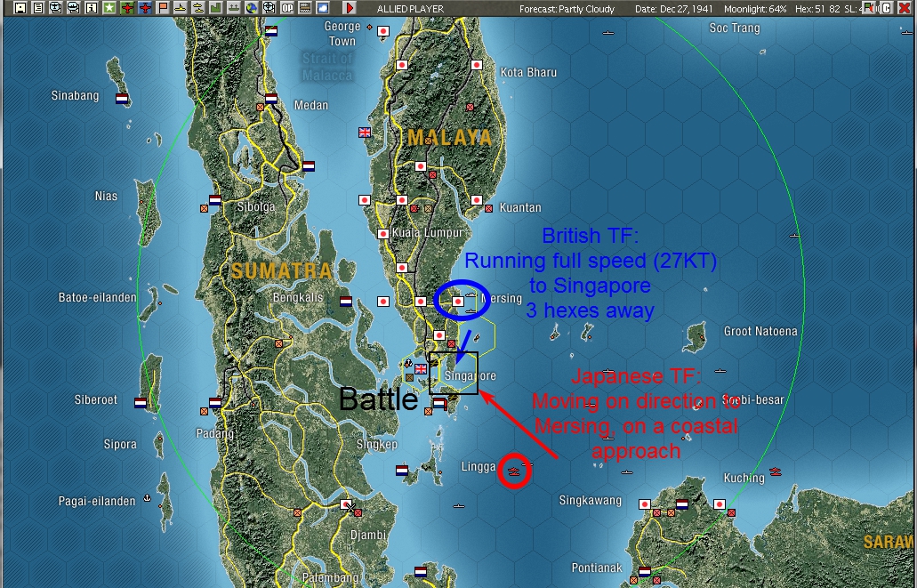Click the ALLIED PLAYER label
Image resolution: width=917 pixels, height=588 pixels.
(410, 9)
